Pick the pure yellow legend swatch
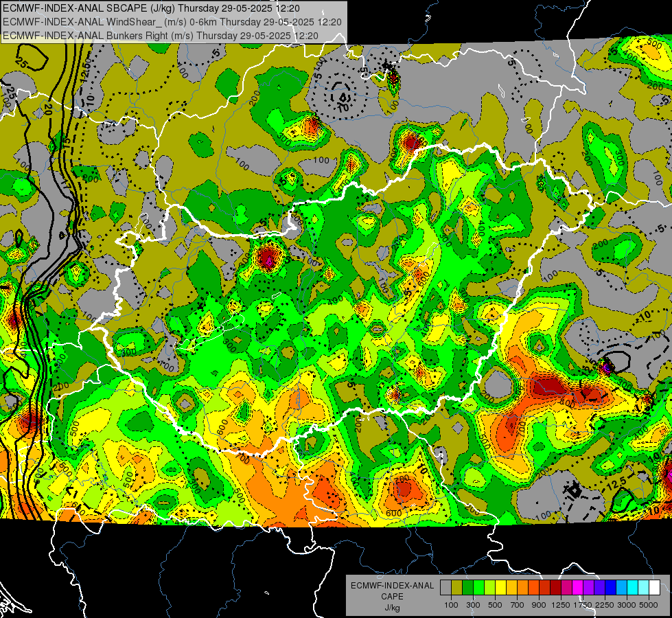 point(500,588)
